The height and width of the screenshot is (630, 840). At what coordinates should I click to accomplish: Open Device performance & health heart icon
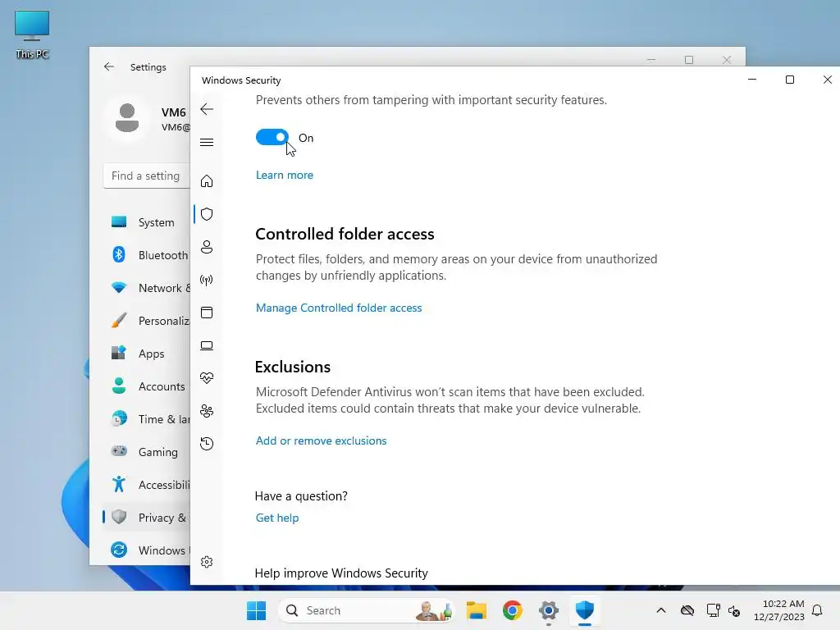207,378
